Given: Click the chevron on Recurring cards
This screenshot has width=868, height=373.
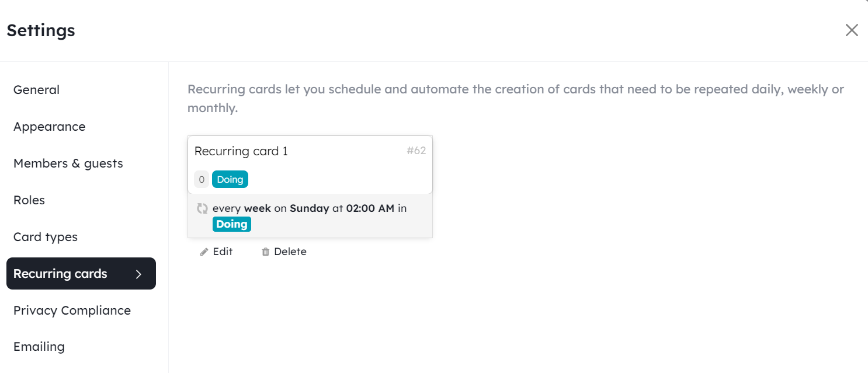Looking at the screenshot, I should (138, 274).
